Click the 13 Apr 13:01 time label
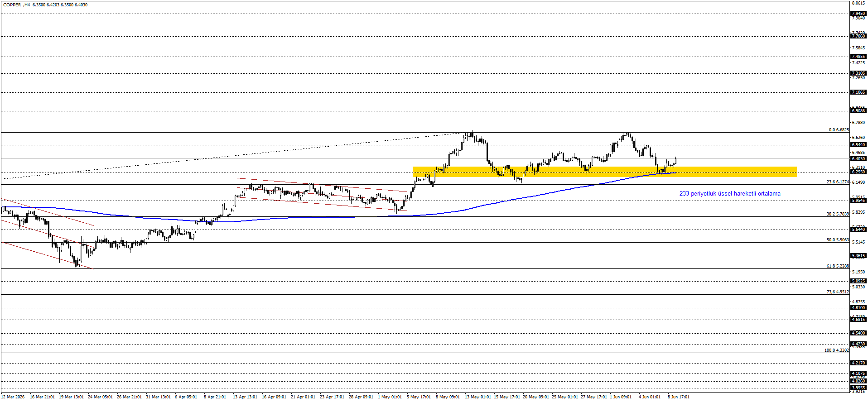The height and width of the screenshot is (402, 868). 245,397
